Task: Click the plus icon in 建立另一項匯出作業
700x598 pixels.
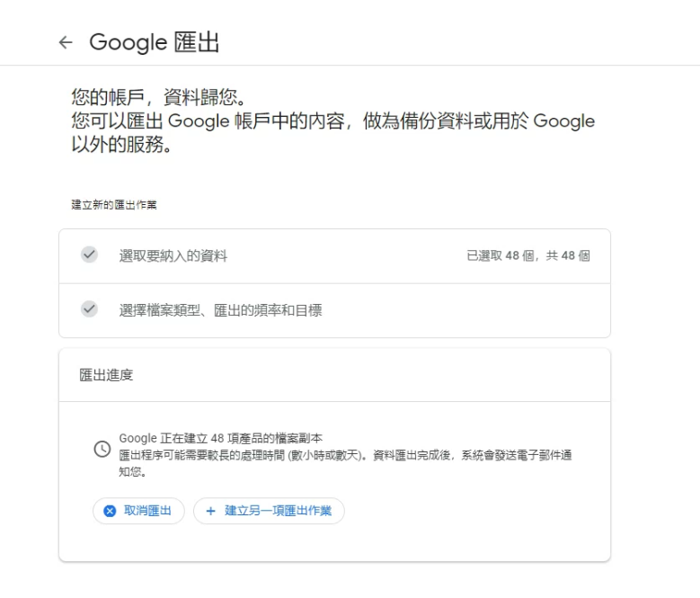Action: click(210, 511)
